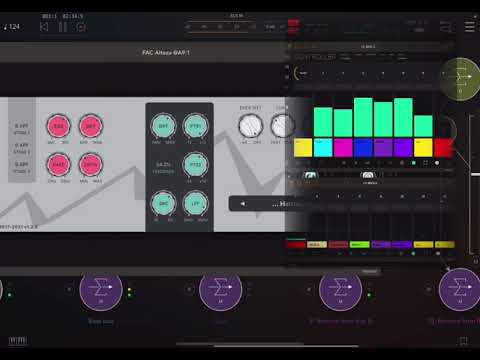
Task: Click the small round button left of third sigma node
Action: coord(309,289)
